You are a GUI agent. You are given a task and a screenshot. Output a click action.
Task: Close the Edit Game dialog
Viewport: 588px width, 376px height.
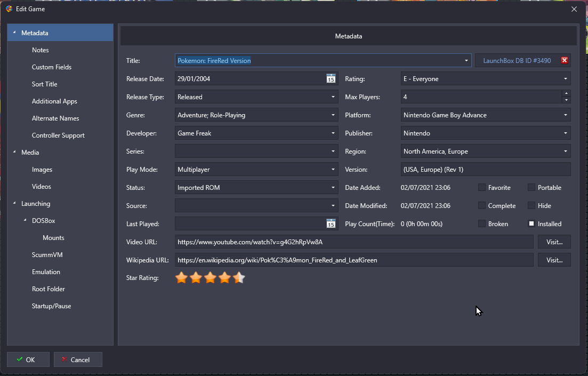[x=574, y=9]
